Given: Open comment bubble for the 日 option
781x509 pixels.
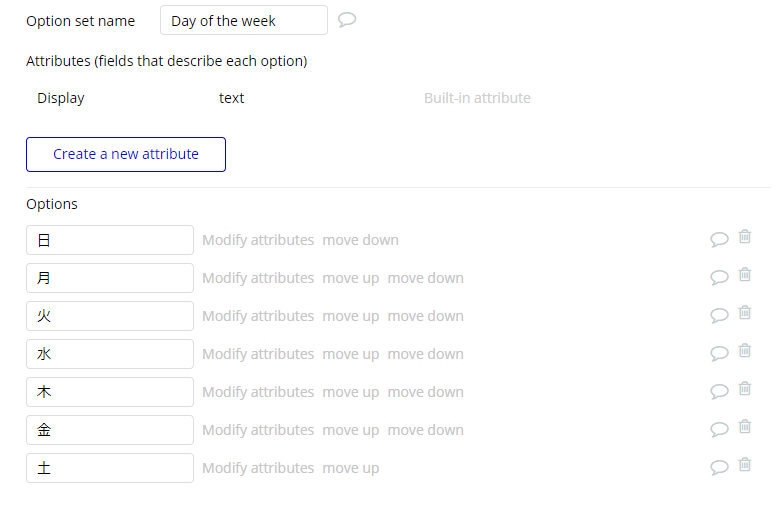Looking at the screenshot, I should click(719, 240).
